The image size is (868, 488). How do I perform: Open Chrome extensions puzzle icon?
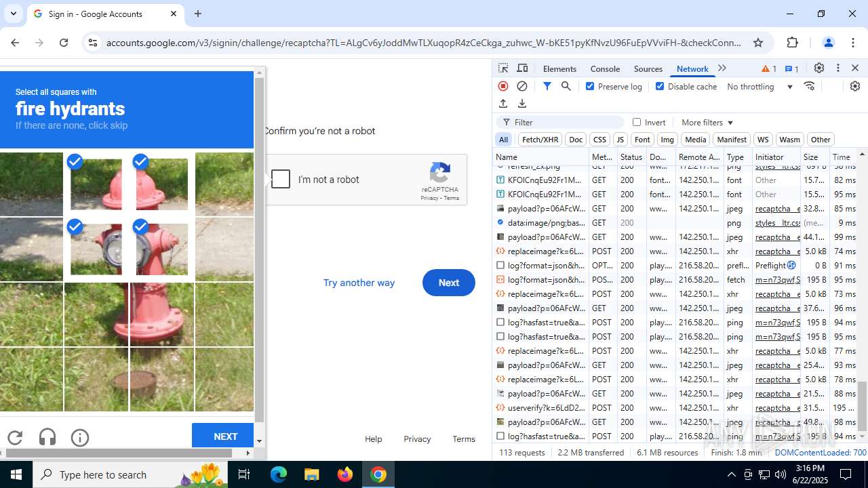[x=793, y=43]
